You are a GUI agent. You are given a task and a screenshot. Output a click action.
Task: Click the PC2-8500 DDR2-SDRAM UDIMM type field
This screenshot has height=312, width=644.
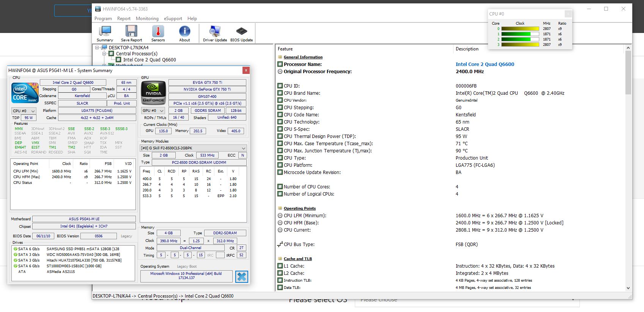click(199, 163)
